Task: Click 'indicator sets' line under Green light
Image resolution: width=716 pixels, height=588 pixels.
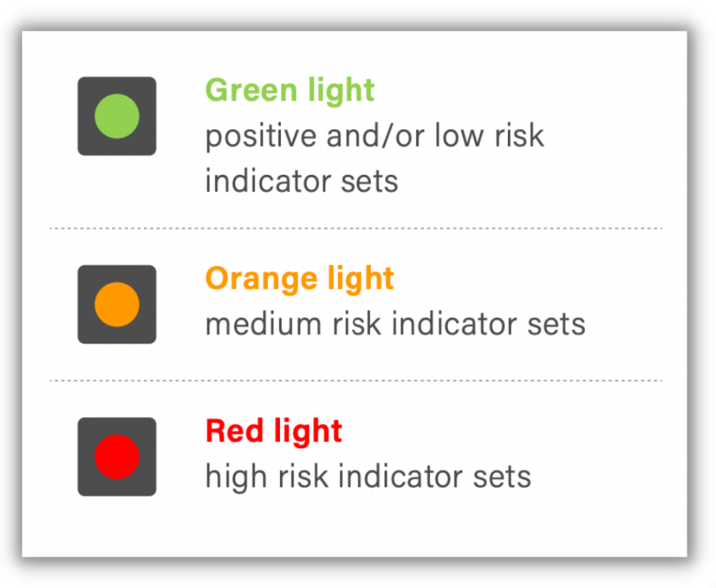Action: (x=301, y=181)
